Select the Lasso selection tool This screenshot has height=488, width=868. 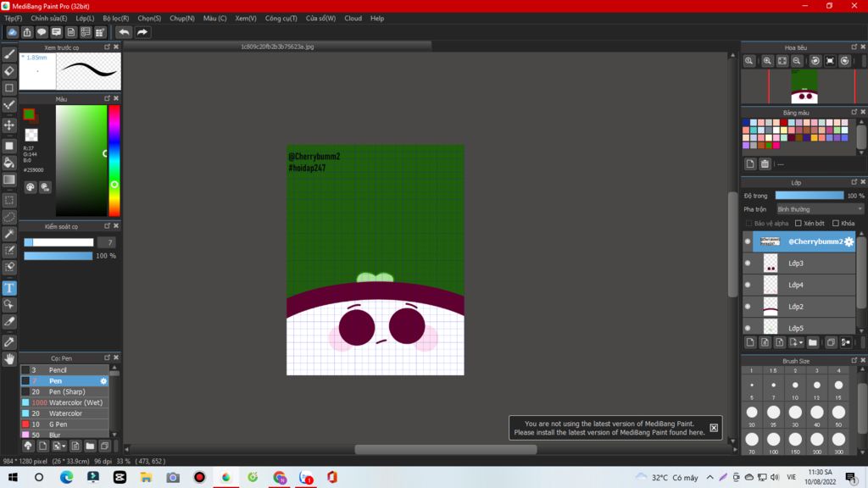(x=9, y=217)
